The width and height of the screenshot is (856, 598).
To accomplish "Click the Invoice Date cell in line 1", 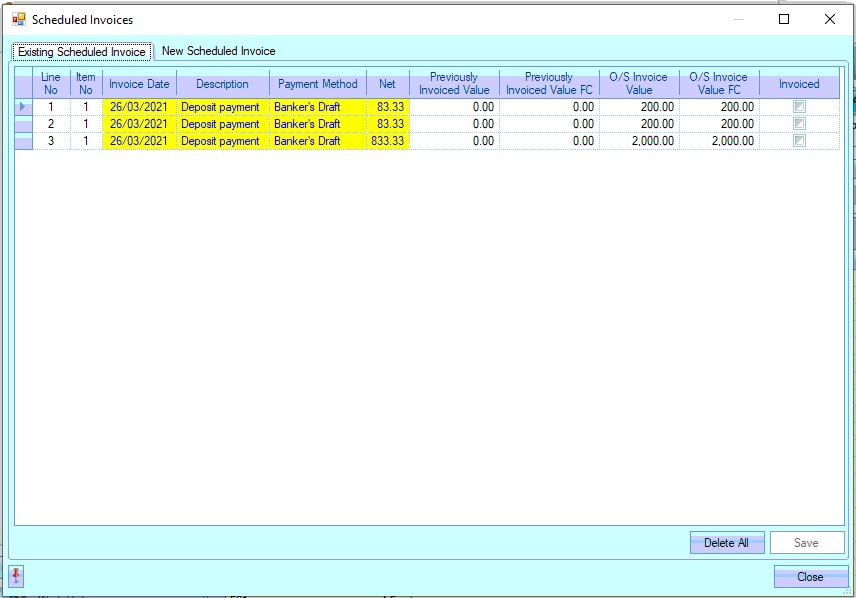I will (139, 107).
